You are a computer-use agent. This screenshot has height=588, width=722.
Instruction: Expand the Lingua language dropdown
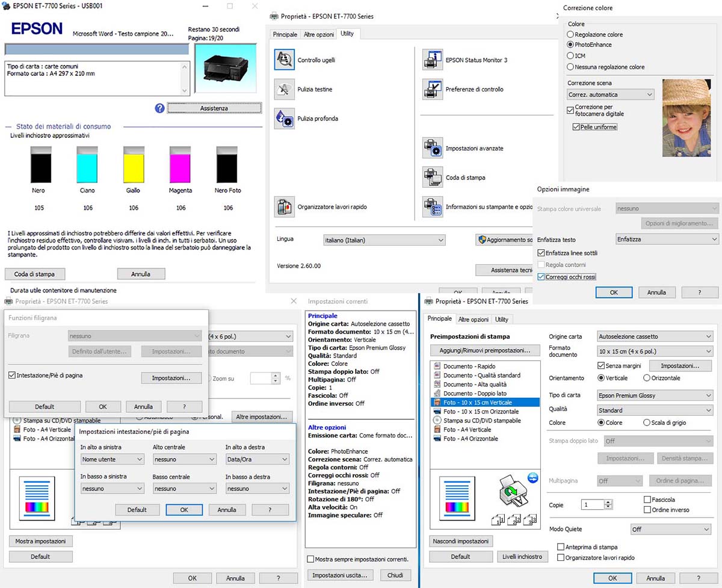tap(384, 240)
